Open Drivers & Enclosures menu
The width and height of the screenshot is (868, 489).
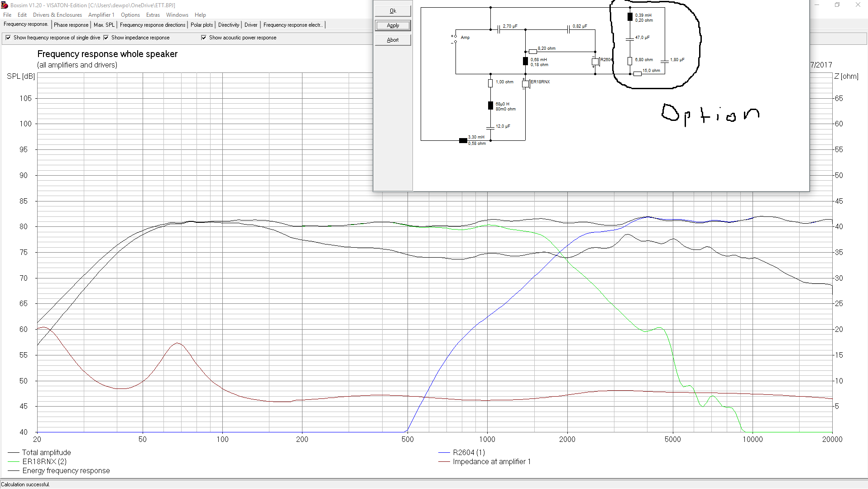(x=58, y=15)
